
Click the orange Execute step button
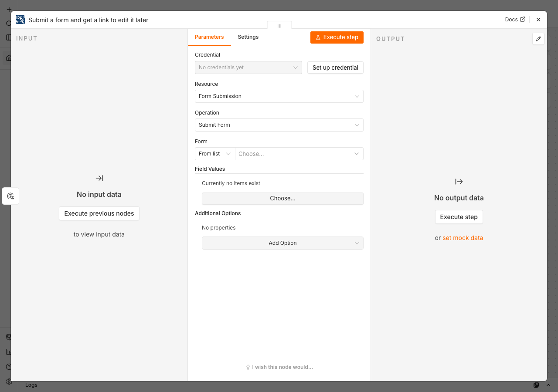coord(337,37)
